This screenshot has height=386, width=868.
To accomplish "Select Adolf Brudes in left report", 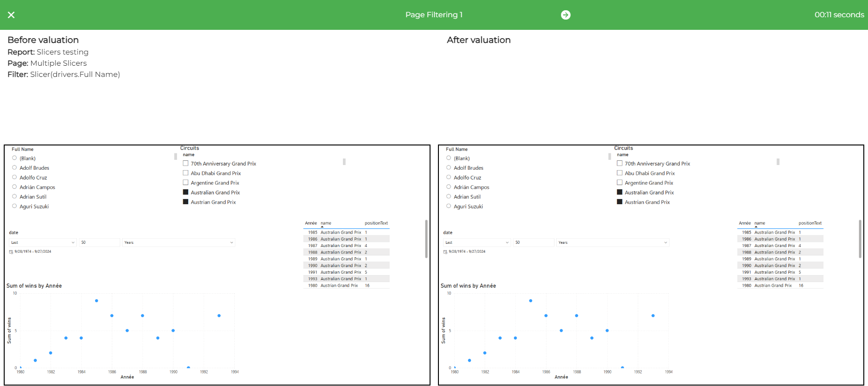I will coord(14,168).
